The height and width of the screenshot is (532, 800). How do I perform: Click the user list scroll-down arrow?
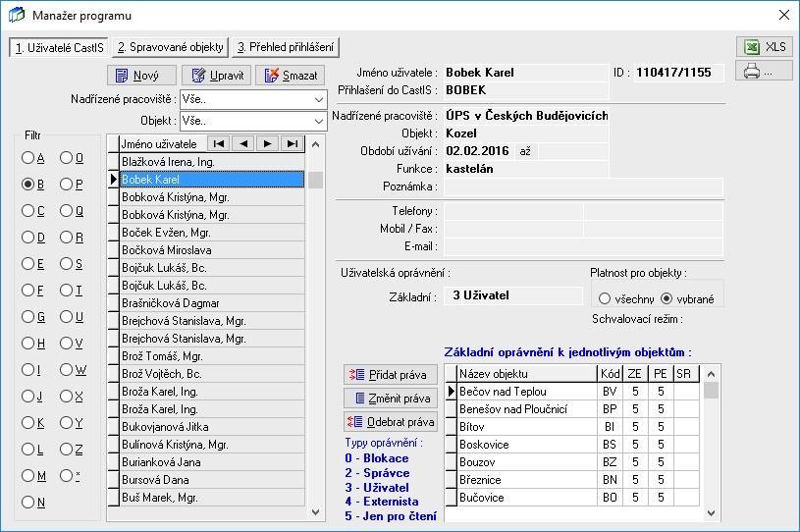click(316, 511)
